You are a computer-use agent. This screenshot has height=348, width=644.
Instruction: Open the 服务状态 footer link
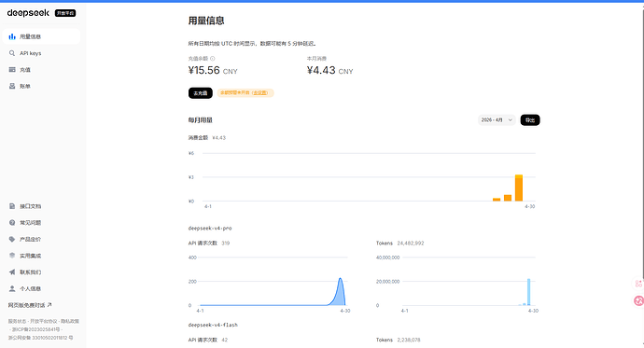(x=17, y=321)
